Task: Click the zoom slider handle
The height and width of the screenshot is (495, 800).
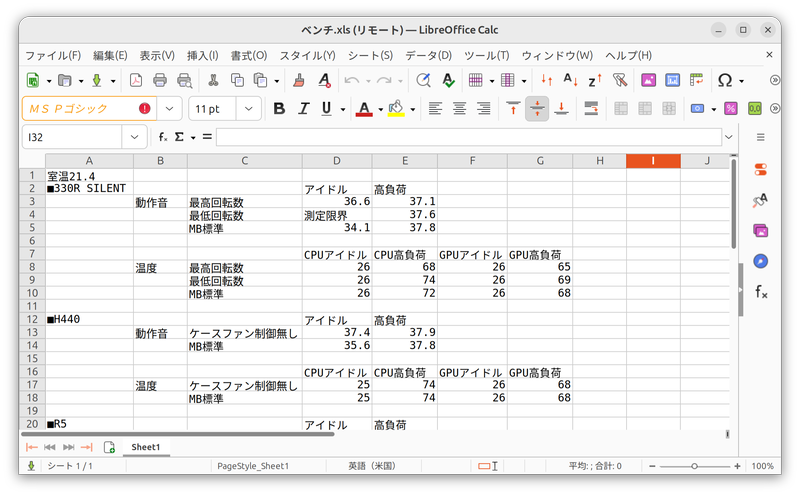Action: tap(694, 466)
